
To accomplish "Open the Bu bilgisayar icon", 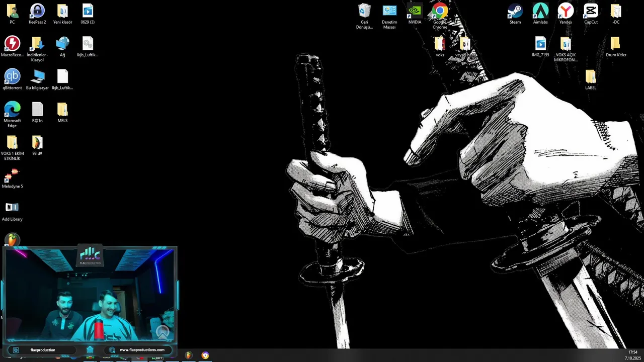I will tap(37, 79).
